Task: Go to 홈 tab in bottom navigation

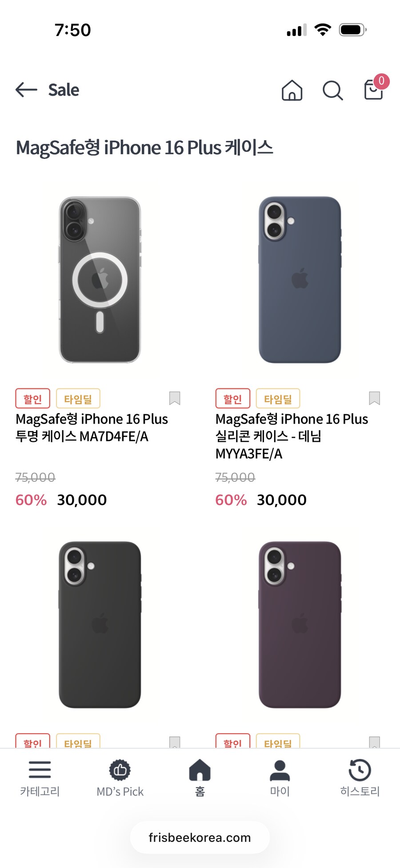Action: (200, 778)
